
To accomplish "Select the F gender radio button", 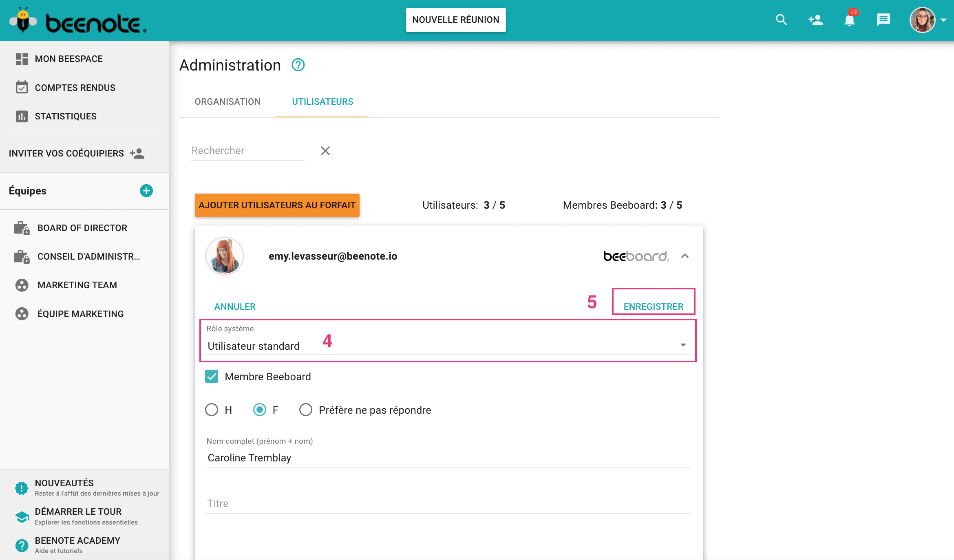I will [x=259, y=410].
